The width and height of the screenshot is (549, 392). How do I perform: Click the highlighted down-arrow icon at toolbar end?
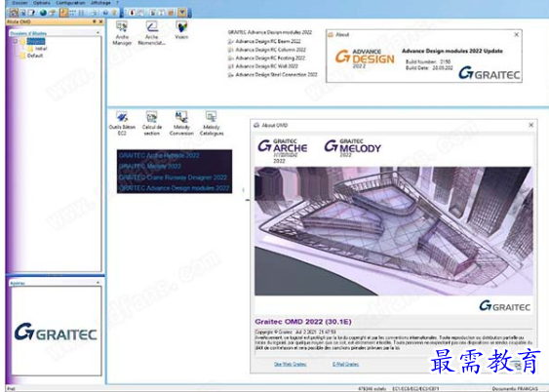pos(182,13)
